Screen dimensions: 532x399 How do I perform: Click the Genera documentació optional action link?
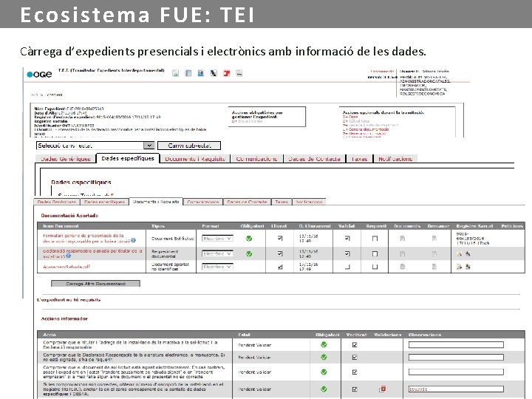tap(369, 129)
